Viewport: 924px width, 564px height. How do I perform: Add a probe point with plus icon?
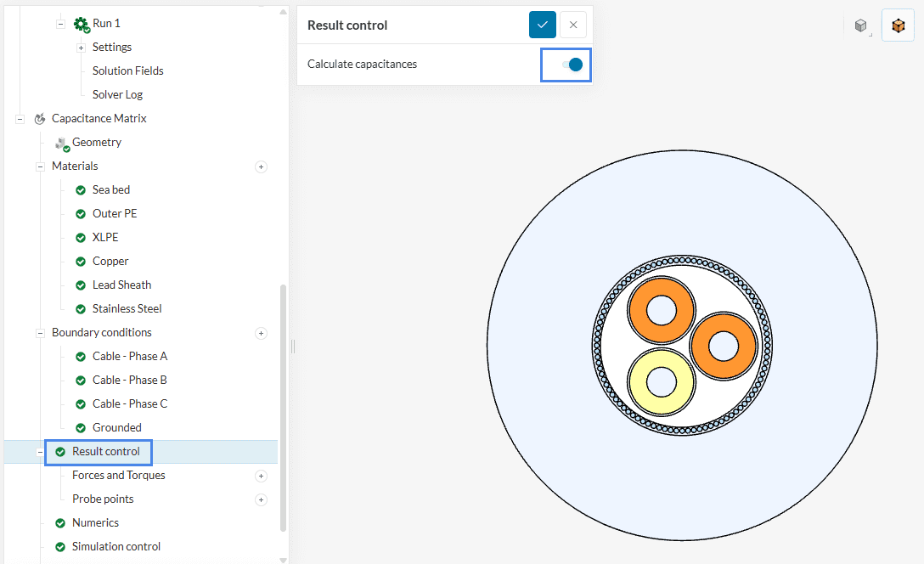(261, 499)
